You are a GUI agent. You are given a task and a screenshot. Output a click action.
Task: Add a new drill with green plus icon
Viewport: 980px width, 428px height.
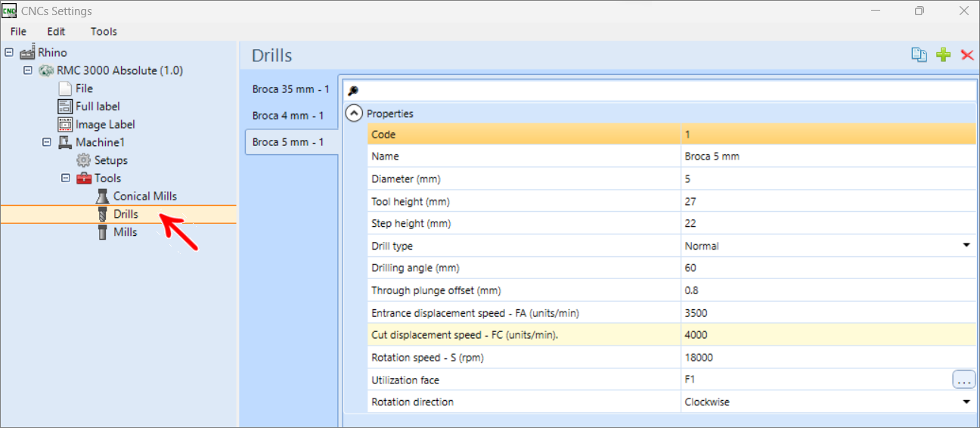coord(944,54)
